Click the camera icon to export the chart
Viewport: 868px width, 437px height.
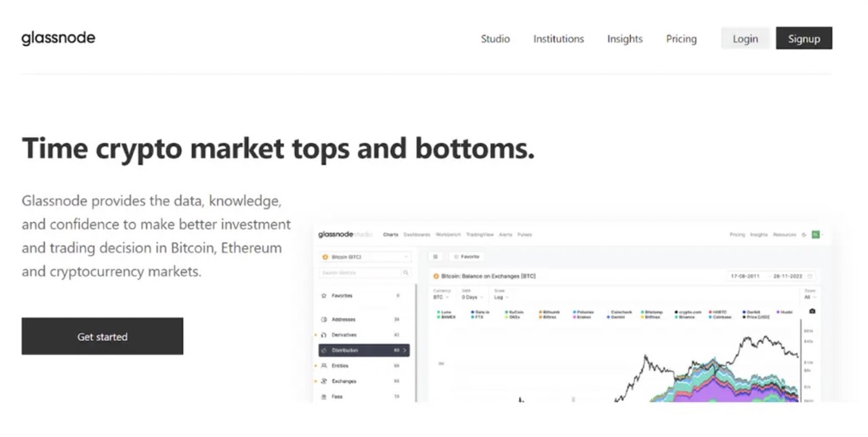pos(811,311)
